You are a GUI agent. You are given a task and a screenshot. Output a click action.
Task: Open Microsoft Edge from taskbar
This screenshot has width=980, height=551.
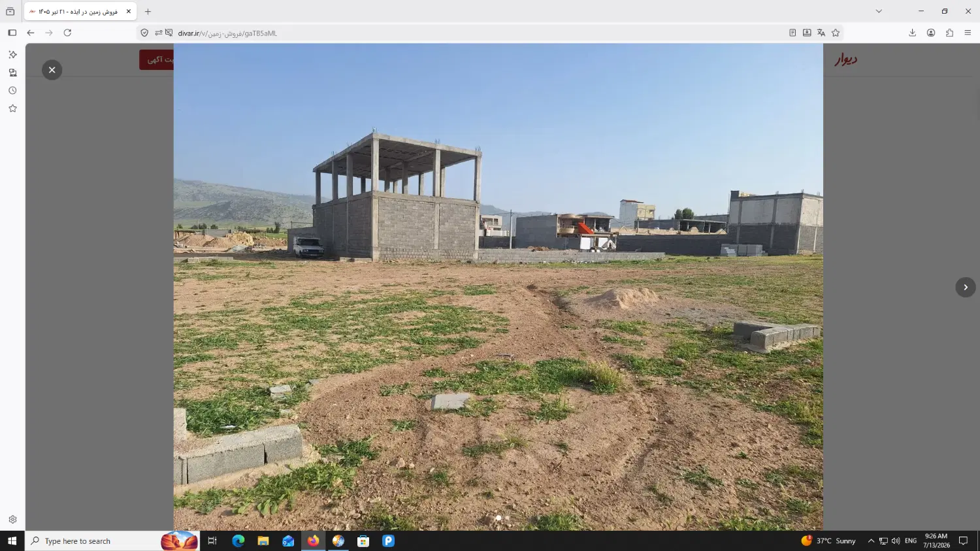tap(238, 541)
